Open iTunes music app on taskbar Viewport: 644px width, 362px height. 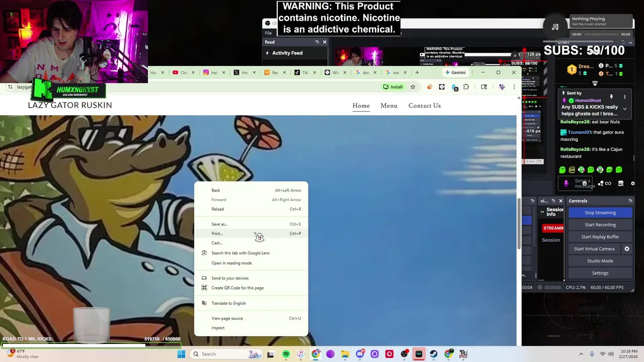pyautogui.click(x=300, y=354)
